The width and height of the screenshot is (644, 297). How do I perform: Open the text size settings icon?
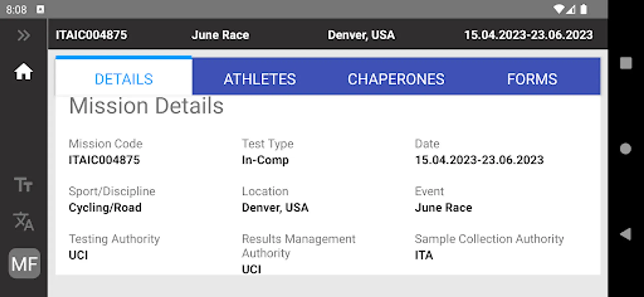[x=23, y=184]
